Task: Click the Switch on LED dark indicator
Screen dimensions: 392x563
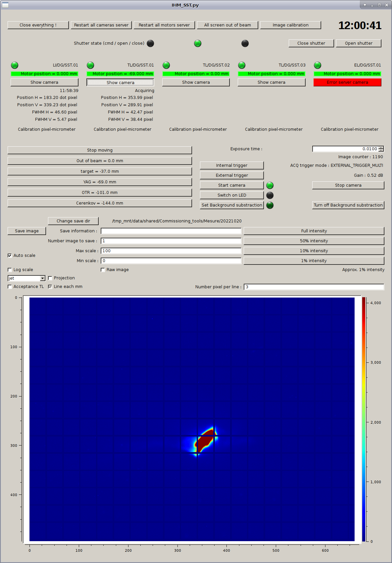Action: pyautogui.click(x=270, y=195)
